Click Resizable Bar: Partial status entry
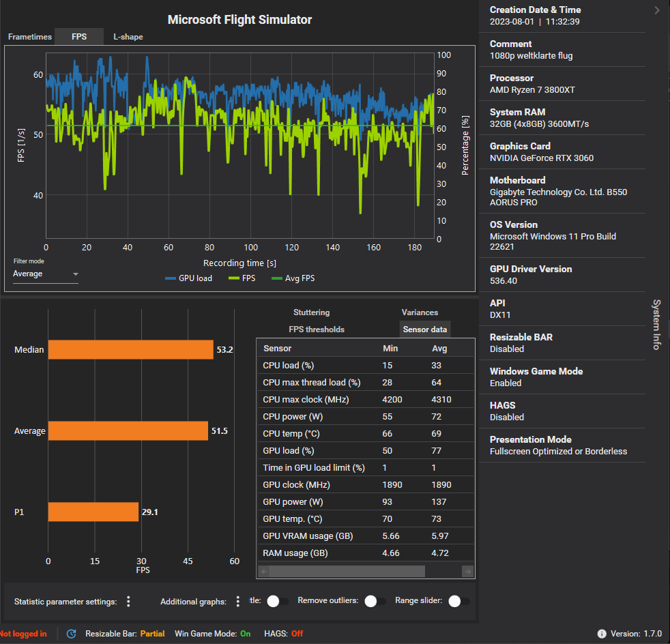This screenshot has width=670, height=644. coord(125,634)
